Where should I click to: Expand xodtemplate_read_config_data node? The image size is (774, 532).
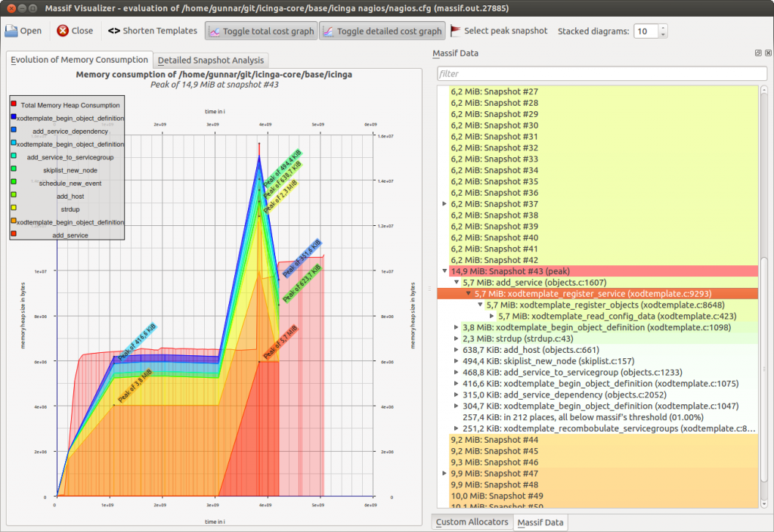pos(492,317)
